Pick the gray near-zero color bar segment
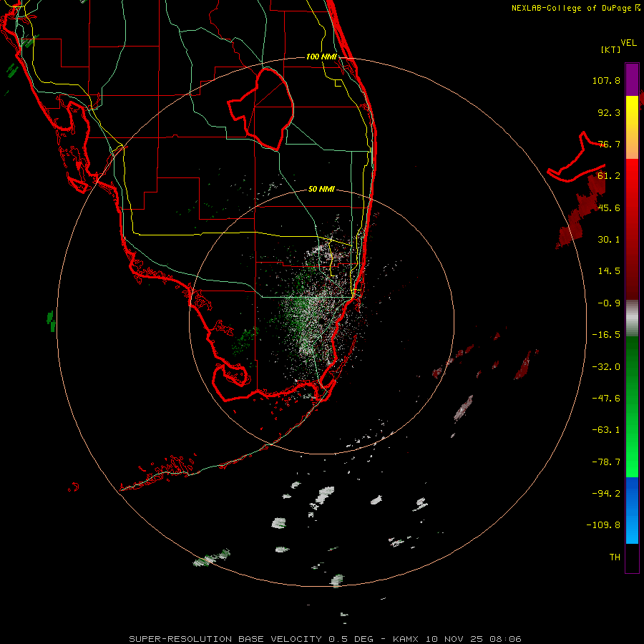 pos(632,318)
